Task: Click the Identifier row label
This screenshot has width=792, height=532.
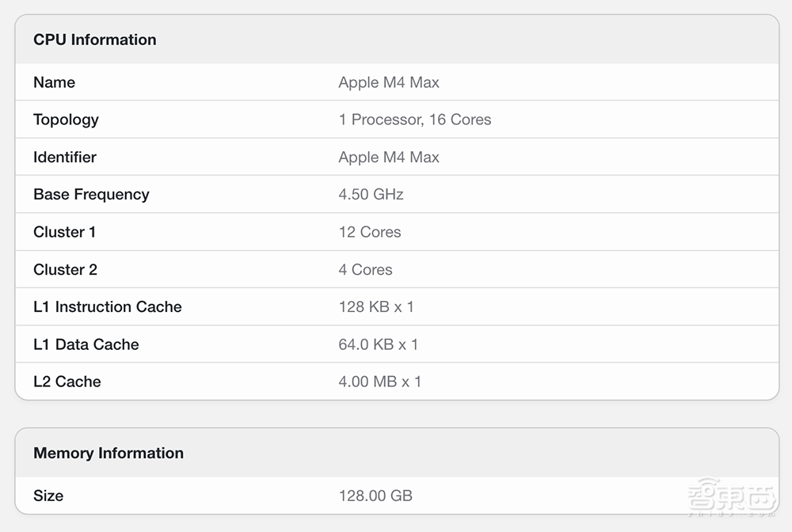Action: pyautogui.click(x=64, y=157)
